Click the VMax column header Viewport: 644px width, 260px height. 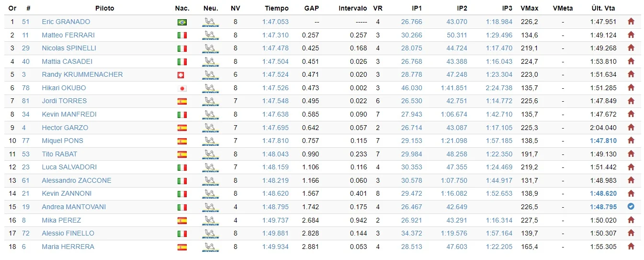point(529,8)
